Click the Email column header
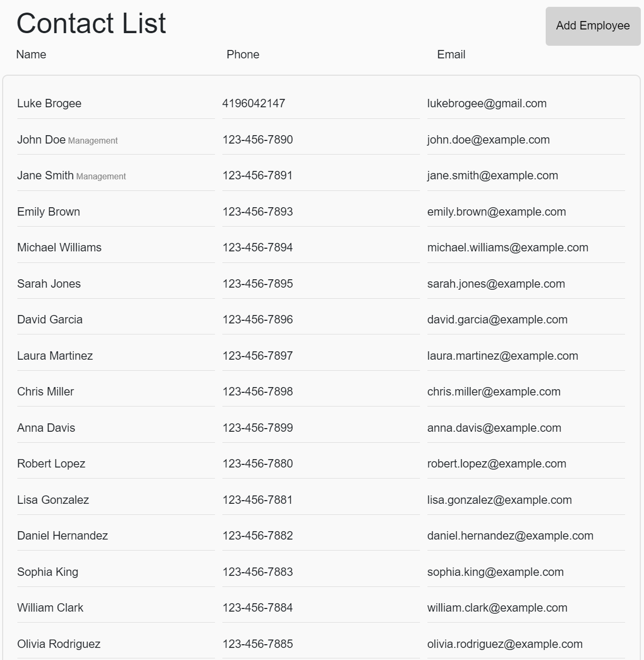Screen dimensions: 644x660 pos(451,55)
